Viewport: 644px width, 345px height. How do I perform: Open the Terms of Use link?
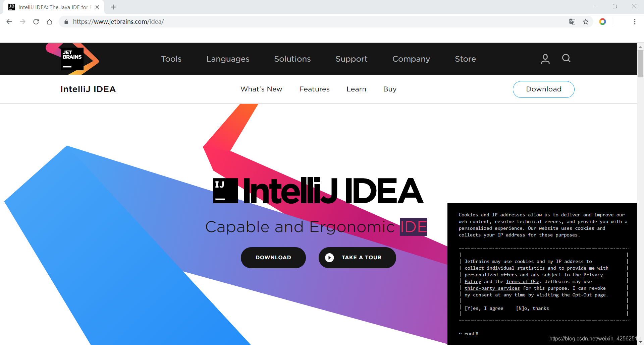click(523, 282)
